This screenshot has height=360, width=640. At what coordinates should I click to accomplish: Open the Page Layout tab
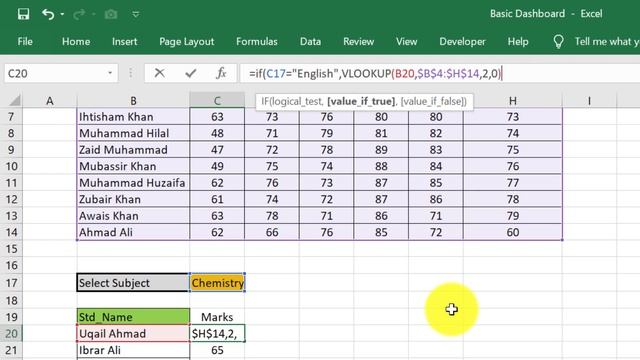187,41
